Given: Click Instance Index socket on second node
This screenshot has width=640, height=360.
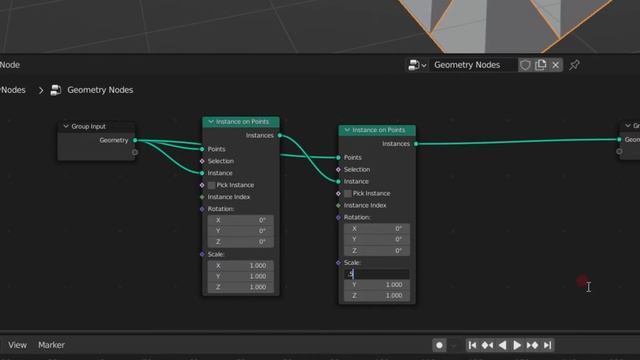Looking at the screenshot, I should tap(338, 205).
